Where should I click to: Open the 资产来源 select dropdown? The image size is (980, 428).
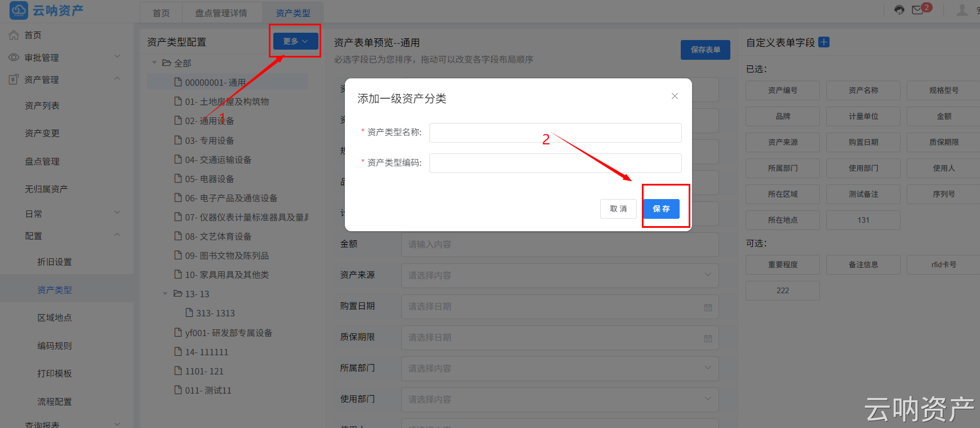point(560,275)
